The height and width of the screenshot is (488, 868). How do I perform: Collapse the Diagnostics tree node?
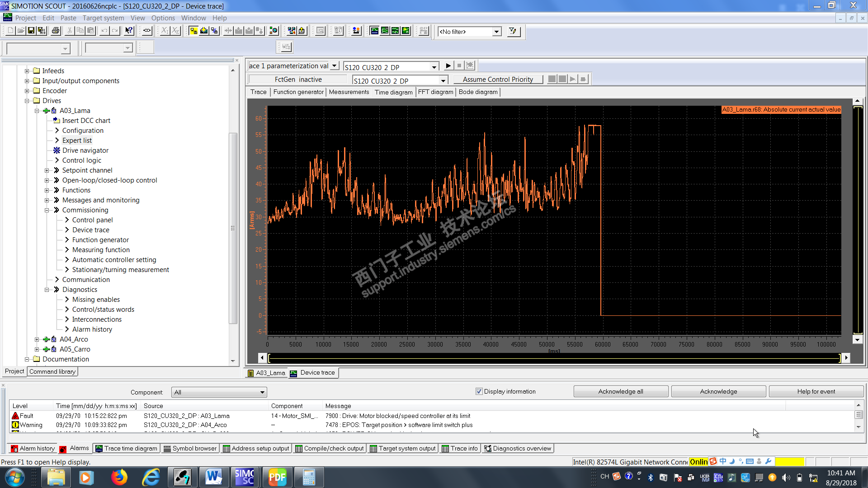click(x=47, y=290)
